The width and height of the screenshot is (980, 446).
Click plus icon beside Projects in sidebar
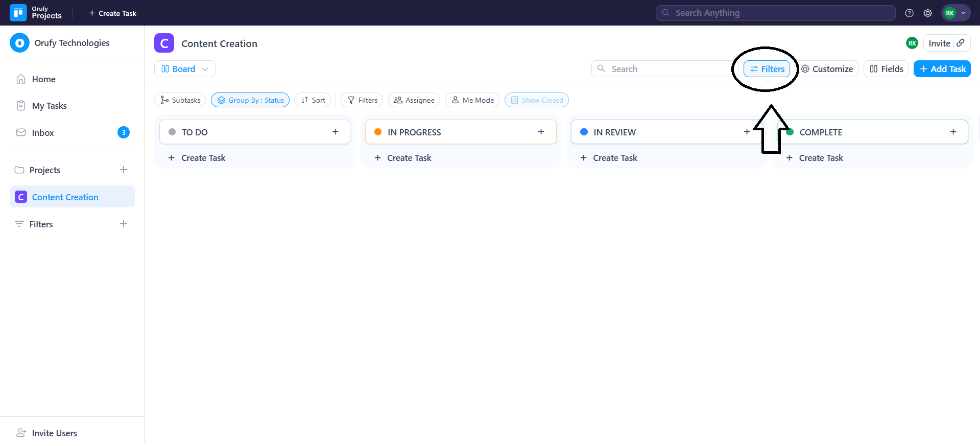[x=123, y=170]
